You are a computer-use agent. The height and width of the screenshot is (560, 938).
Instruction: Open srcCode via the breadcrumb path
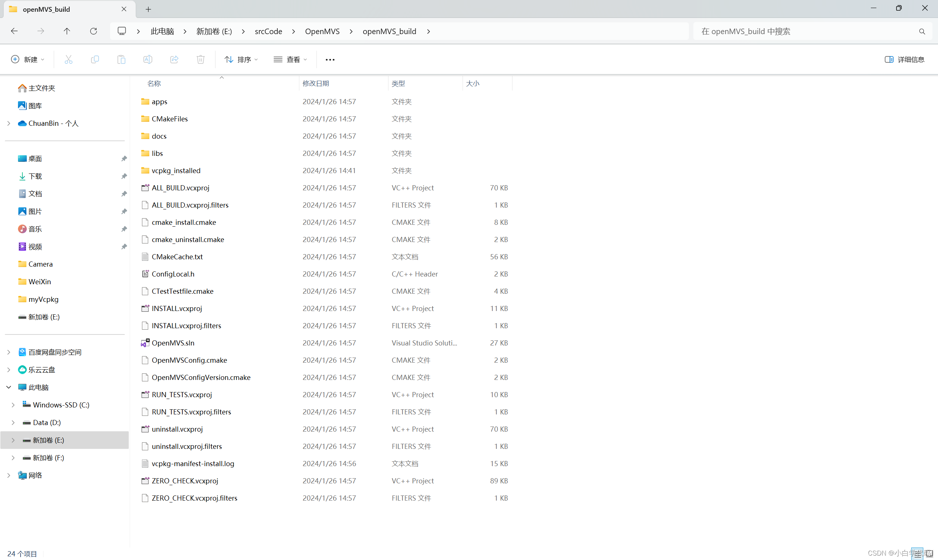pos(269,31)
